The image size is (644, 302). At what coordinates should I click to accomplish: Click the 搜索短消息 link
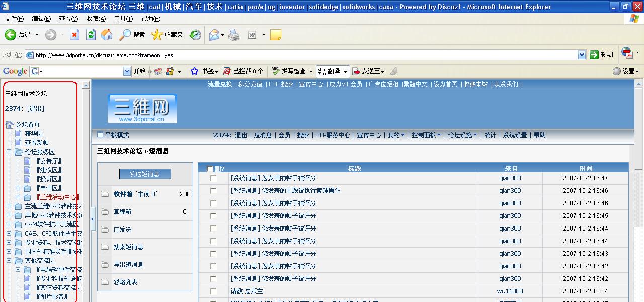pyautogui.click(x=128, y=247)
